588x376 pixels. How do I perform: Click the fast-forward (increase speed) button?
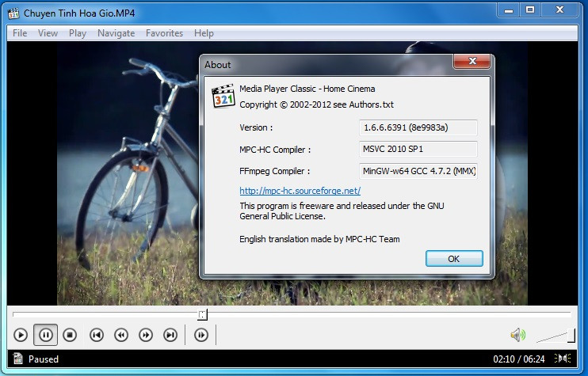point(146,335)
